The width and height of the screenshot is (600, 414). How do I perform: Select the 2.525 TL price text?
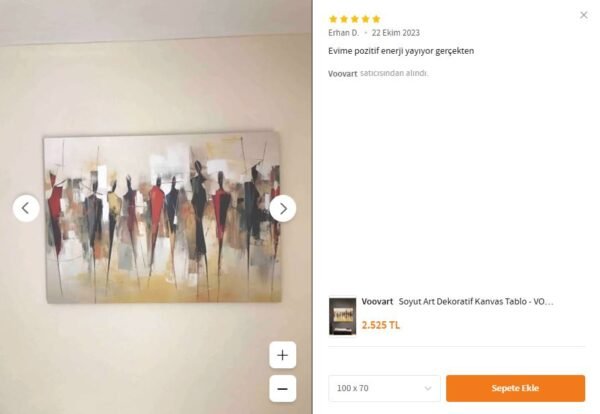pyautogui.click(x=381, y=325)
